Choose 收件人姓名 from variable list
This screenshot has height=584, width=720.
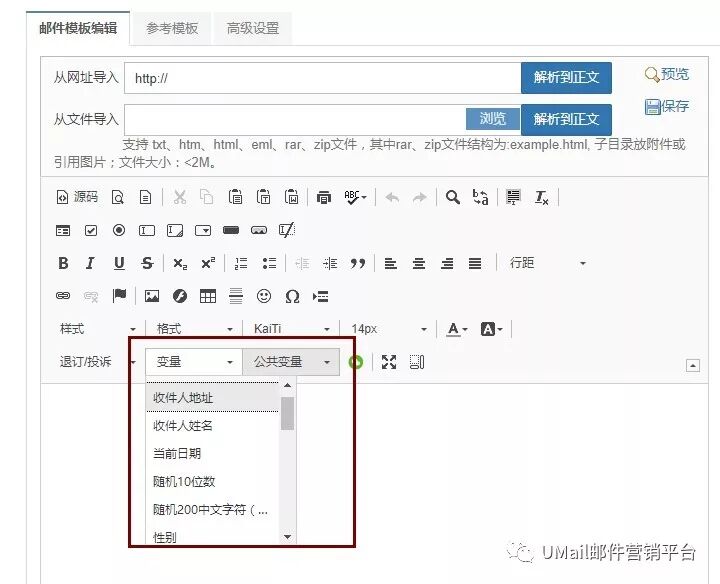pos(212,426)
